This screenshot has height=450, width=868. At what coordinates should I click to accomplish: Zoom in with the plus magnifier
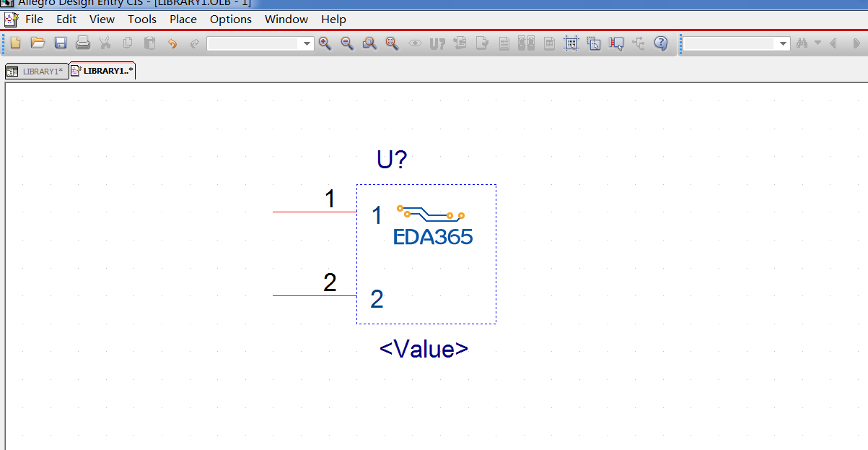pos(325,43)
